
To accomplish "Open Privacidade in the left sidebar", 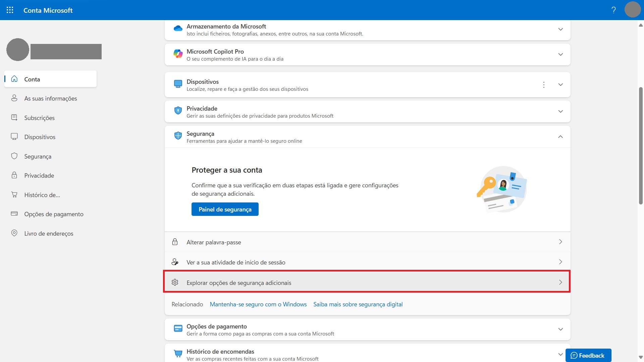I will click(50, 175).
